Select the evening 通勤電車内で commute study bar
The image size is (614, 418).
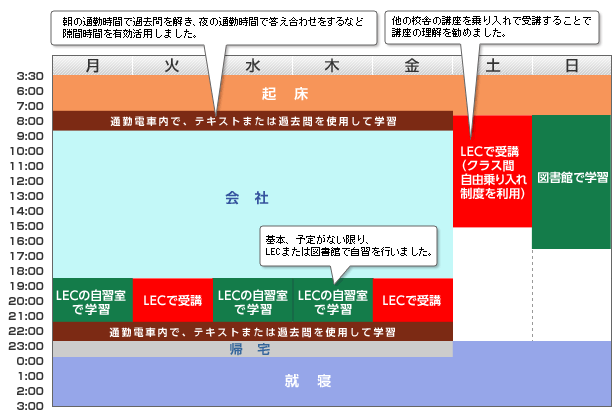point(253,331)
